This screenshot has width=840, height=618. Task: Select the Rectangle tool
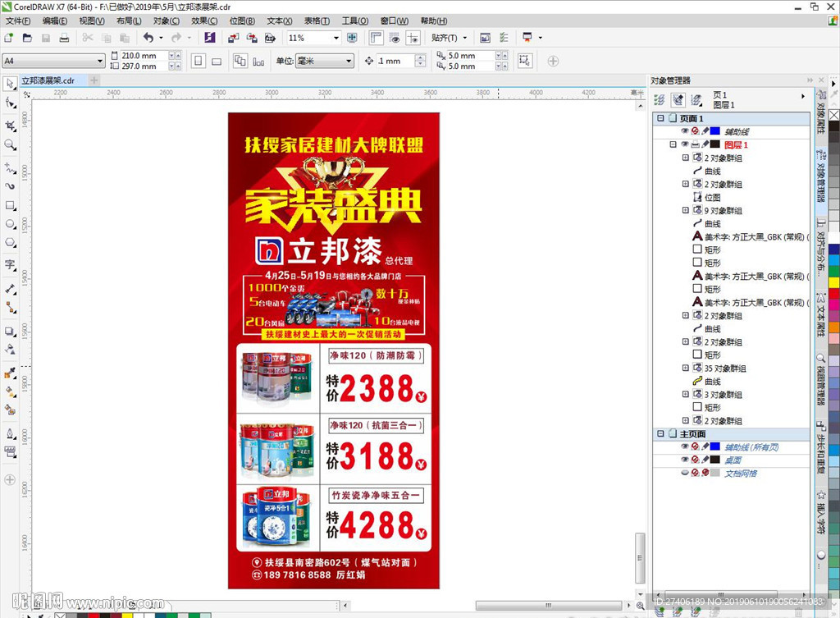(x=10, y=205)
